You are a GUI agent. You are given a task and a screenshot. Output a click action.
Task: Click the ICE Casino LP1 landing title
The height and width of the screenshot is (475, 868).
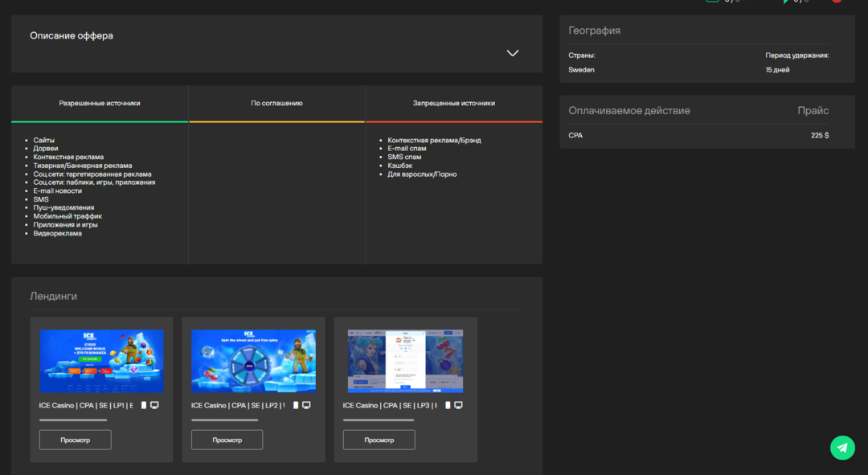(86, 406)
